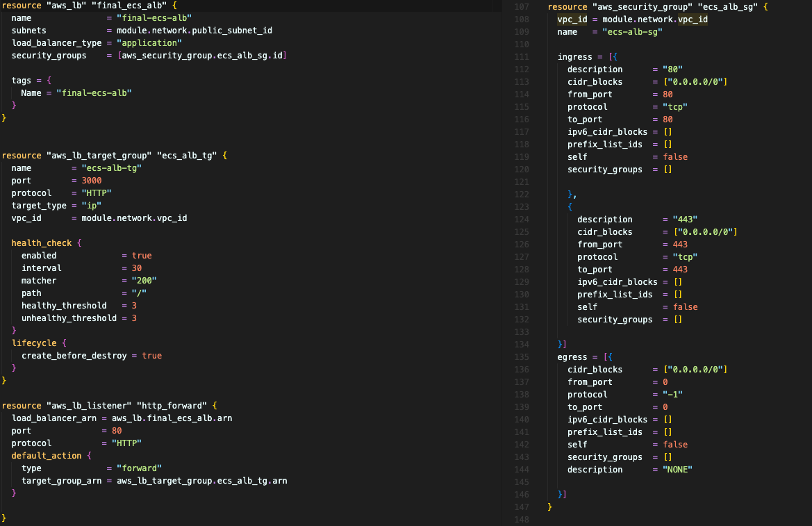This screenshot has height=526, width=812.
Task: Click the health_check block keyword
Action: [42, 243]
